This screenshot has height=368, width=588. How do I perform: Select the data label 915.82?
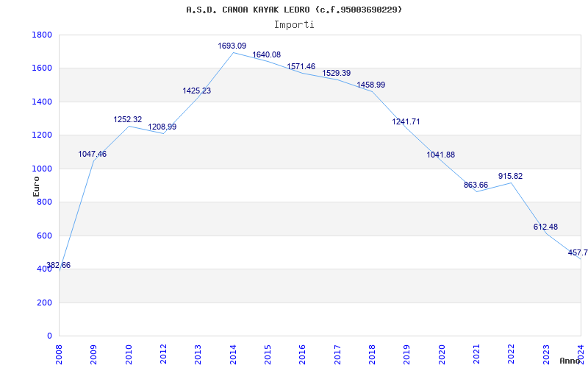[x=510, y=176]
